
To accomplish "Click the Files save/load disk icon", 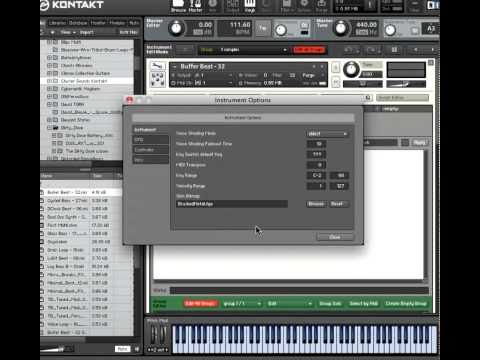I will click(x=286, y=5).
